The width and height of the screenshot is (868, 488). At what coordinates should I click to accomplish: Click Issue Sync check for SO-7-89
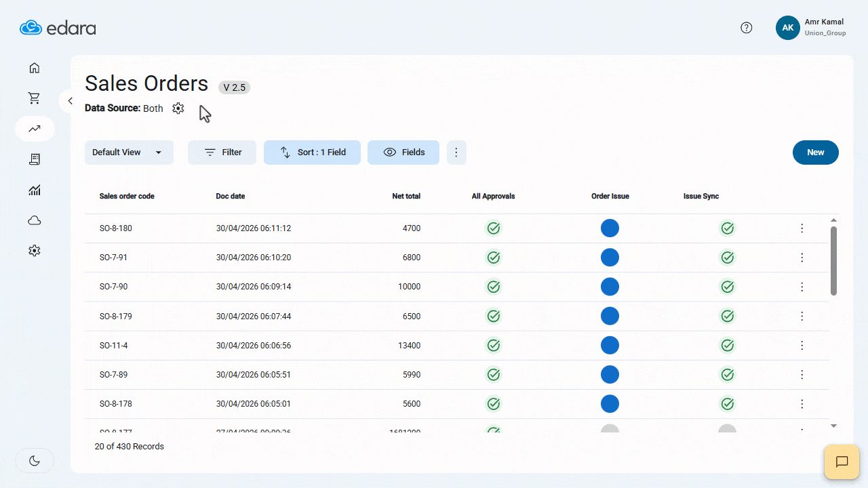coord(727,375)
